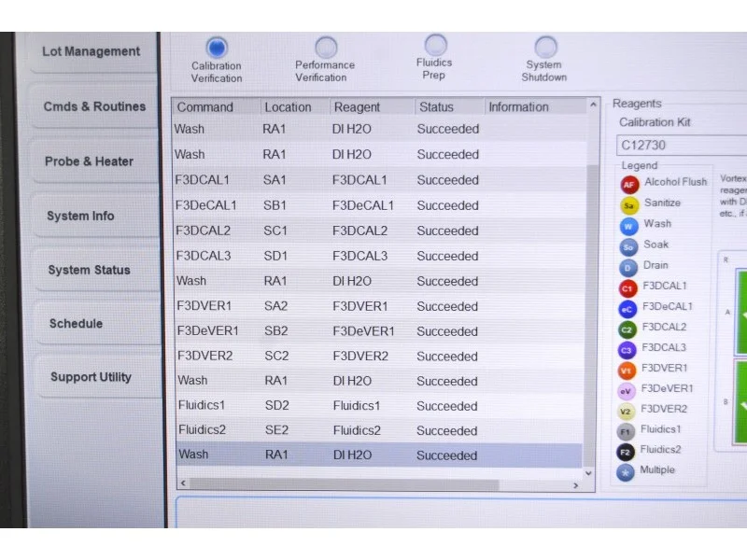Select the System Shutdown radio button

[545, 47]
